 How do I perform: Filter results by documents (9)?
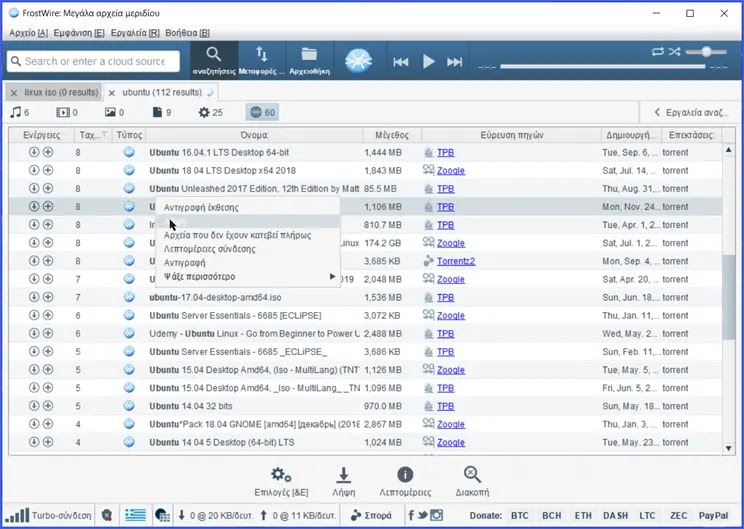point(162,112)
